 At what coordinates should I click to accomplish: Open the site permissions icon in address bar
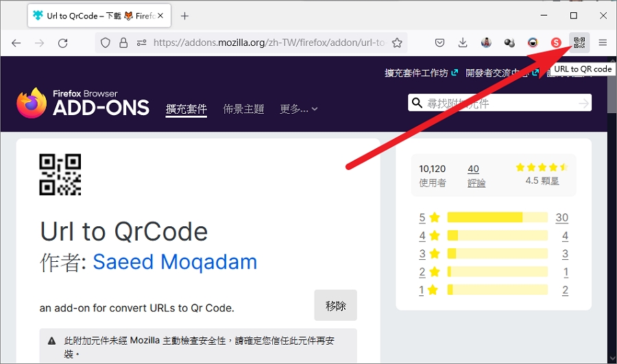[x=142, y=43]
